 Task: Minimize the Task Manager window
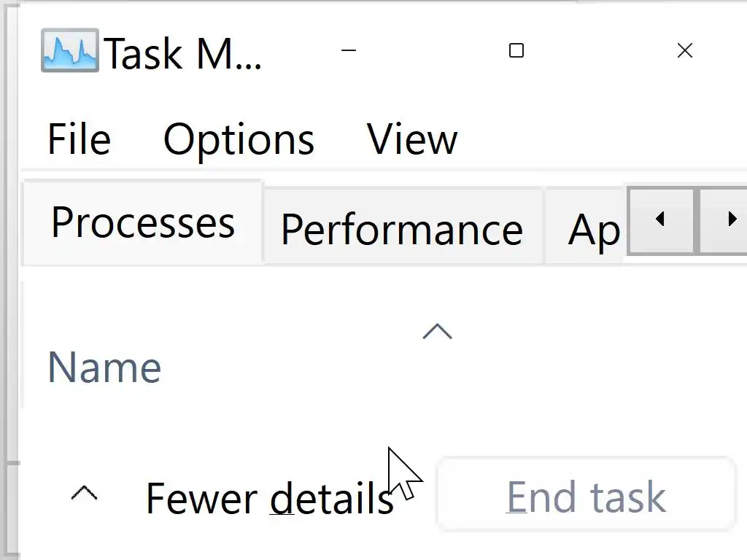pos(349,50)
